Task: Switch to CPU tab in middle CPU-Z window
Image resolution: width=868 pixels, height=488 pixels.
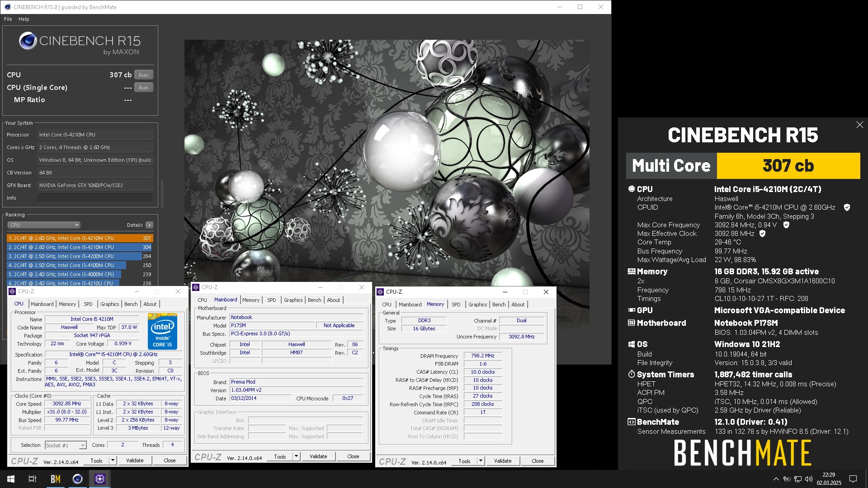Action: 202,300
